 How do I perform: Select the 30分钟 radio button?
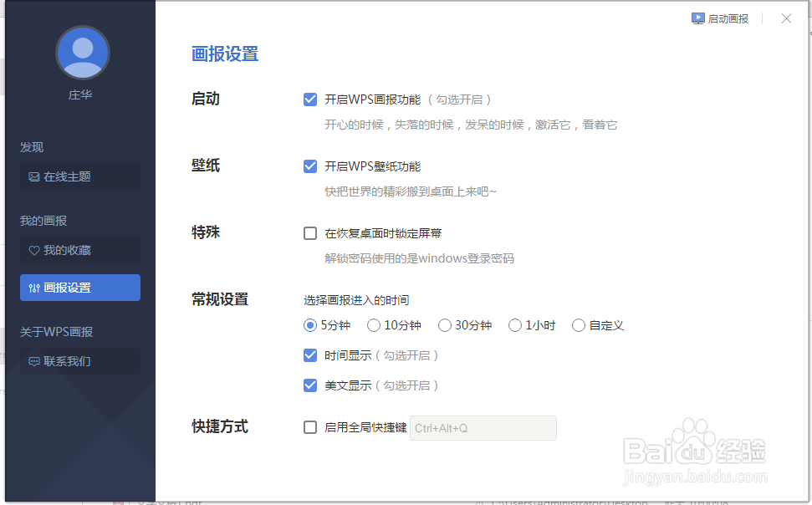coord(444,325)
